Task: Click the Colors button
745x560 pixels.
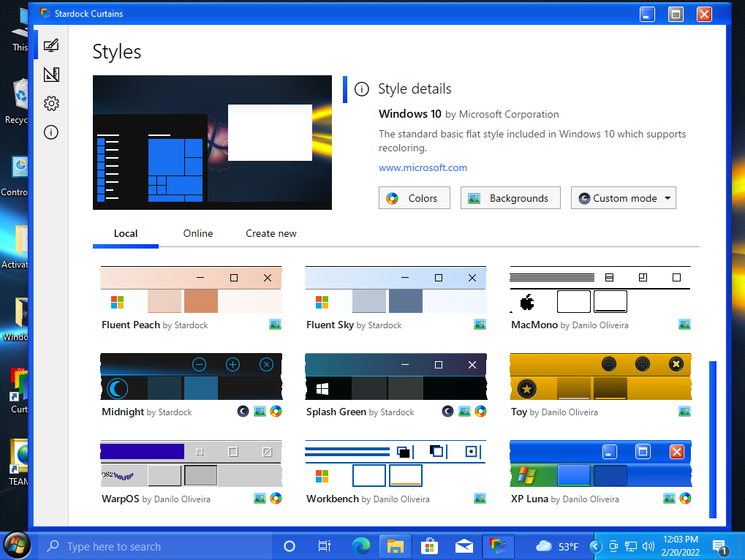Action: tap(415, 198)
